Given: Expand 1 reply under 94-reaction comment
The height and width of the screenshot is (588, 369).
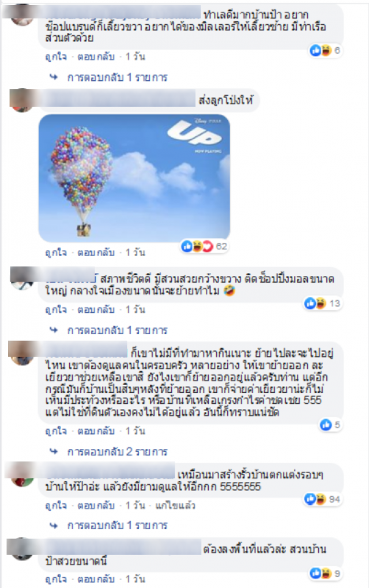Looking at the screenshot, I should click(117, 525).
